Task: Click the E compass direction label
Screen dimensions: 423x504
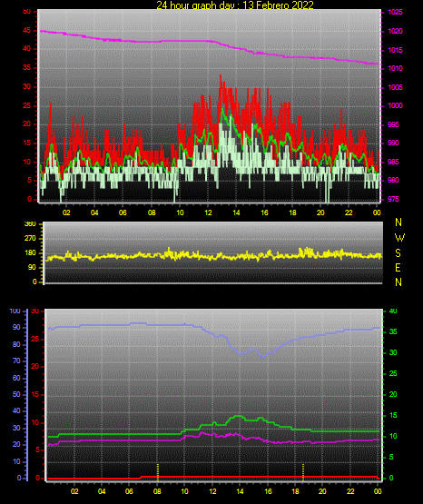Action: click(398, 267)
